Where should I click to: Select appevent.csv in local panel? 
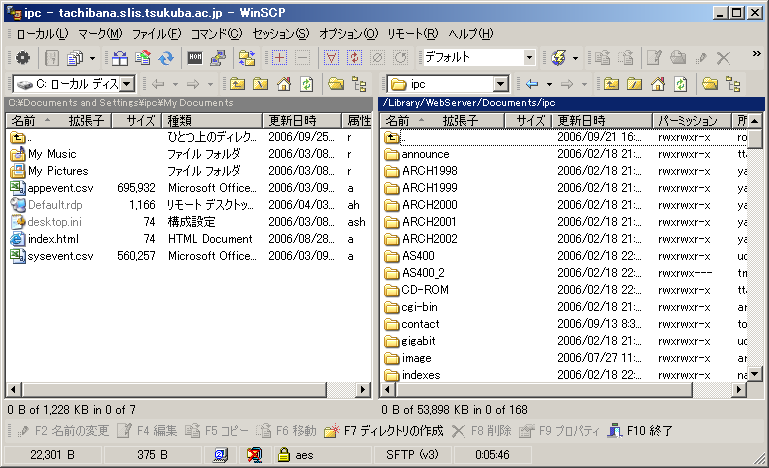[60, 188]
